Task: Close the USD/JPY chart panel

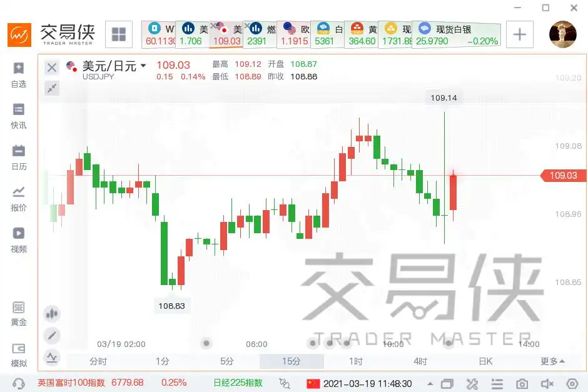Action: tap(52, 68)
